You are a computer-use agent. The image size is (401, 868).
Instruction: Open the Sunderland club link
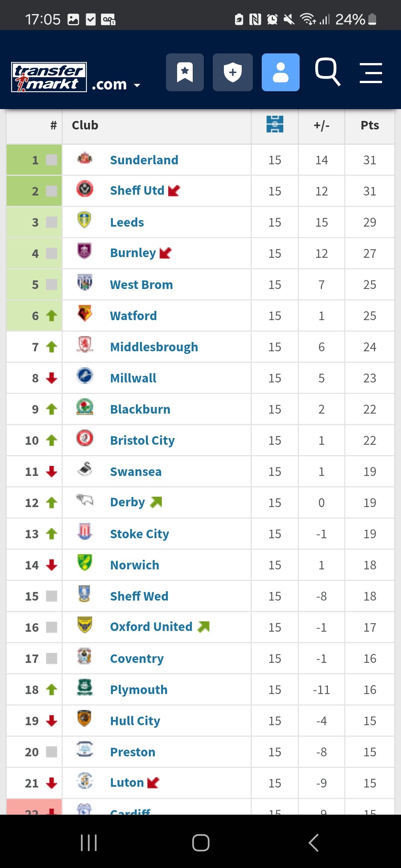point(144,160)
